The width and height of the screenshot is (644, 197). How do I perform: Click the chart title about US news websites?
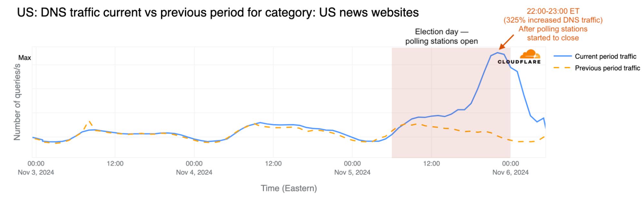[x=218, y=13]
